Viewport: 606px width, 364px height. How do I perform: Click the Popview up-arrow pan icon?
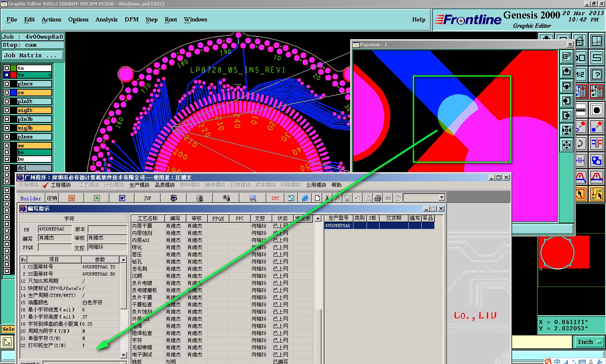coord(566,72)
